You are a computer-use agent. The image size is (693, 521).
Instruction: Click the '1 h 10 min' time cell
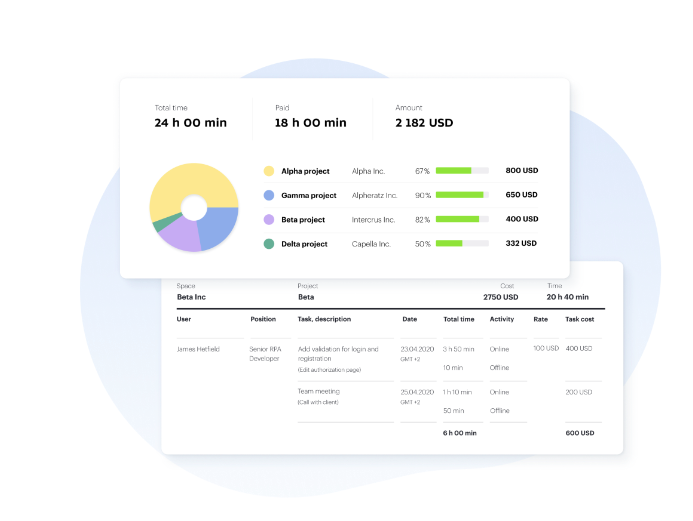[x=457, y=392]
